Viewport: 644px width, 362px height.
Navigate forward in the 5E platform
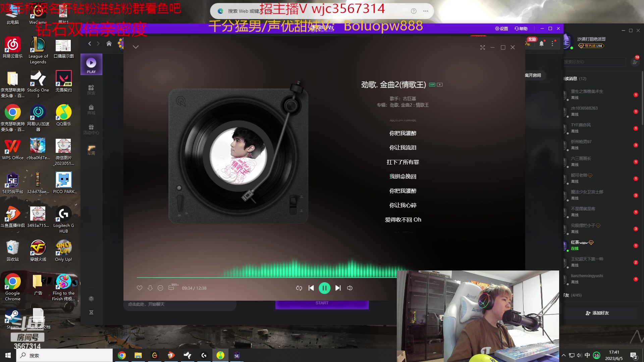pos(98,44)
